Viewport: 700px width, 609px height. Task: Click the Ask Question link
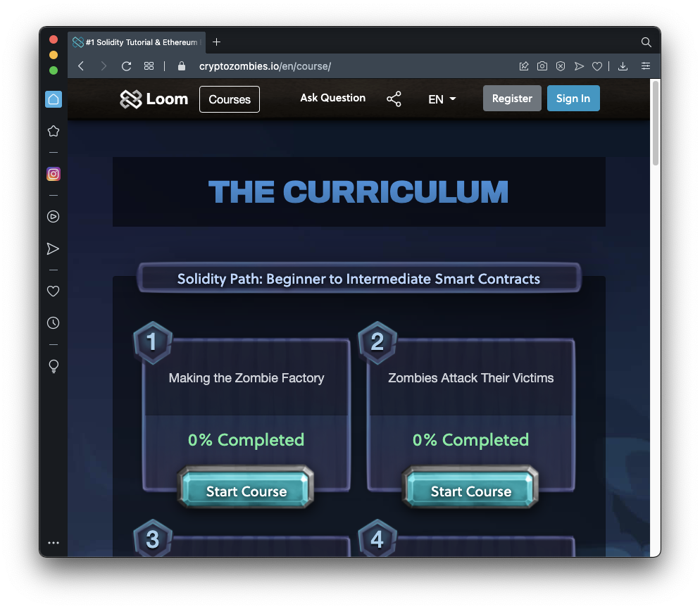[x=332, y=98]
